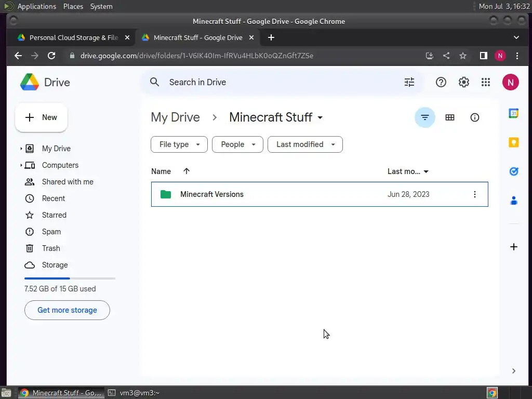
Task: Toggle the filter chips button
Action: point(425,117)
